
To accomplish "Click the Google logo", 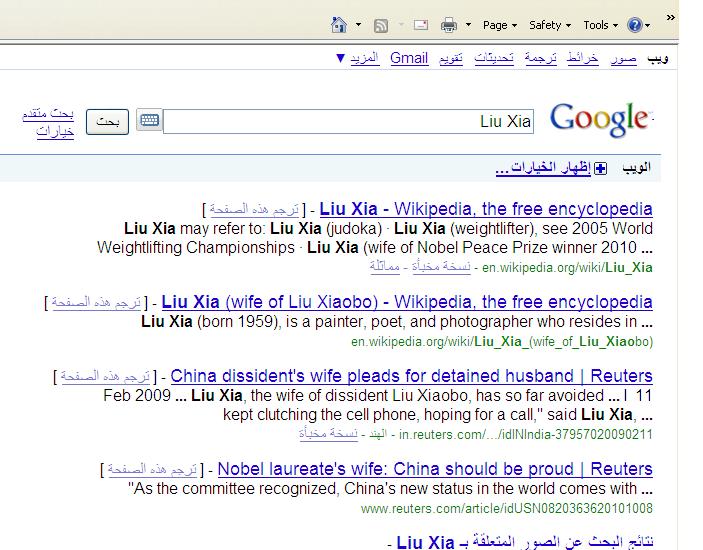I will [x=601, y=119].
